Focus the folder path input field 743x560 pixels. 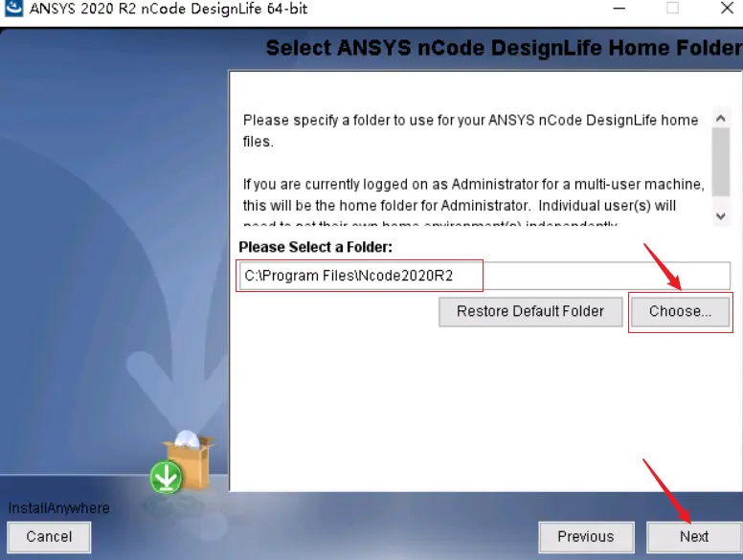coord(484,276)
